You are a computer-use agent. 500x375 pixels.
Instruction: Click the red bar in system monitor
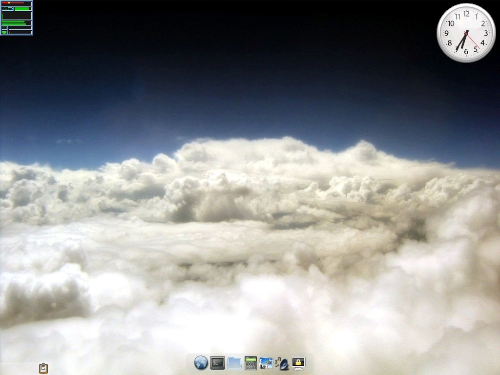point(13,3)
